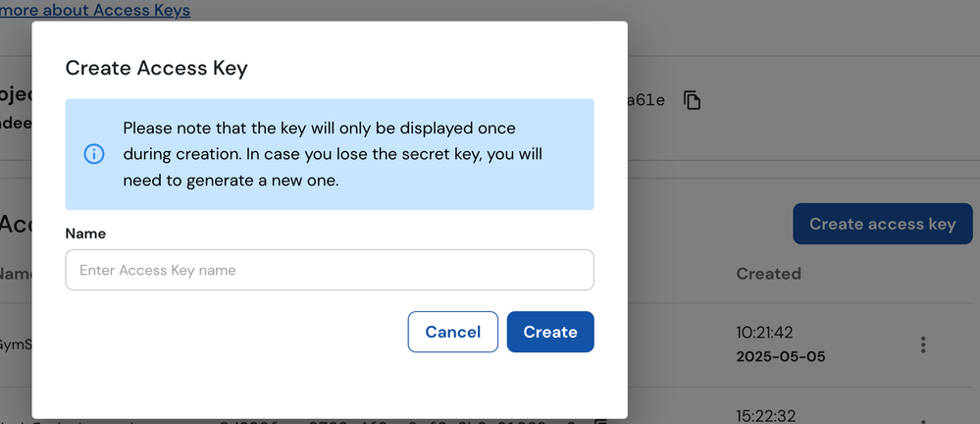
Task: Copy the ID ending in a61e
Action: click(693, 100)
